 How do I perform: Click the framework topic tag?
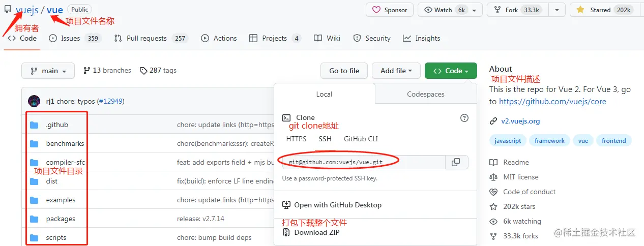point(549,141)
